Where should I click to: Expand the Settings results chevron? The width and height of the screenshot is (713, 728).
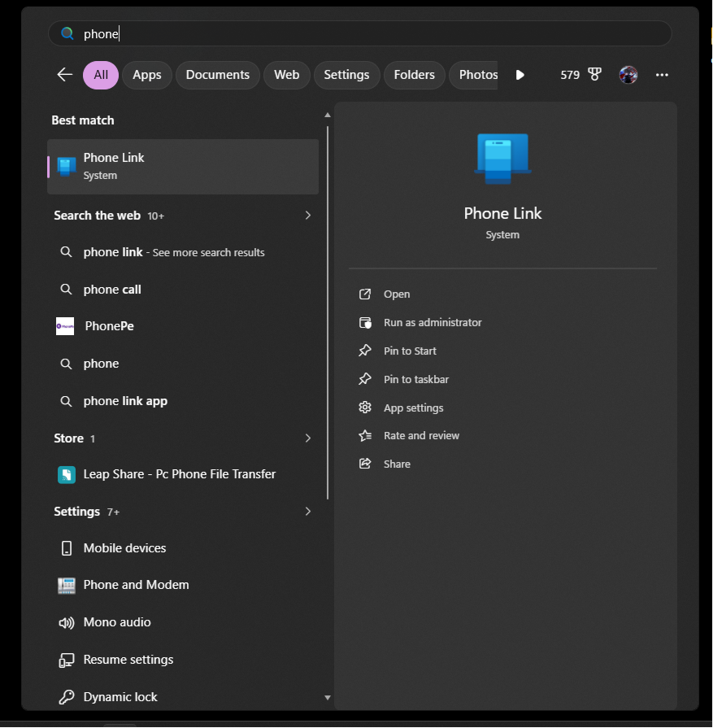click(x=308, y=512)
